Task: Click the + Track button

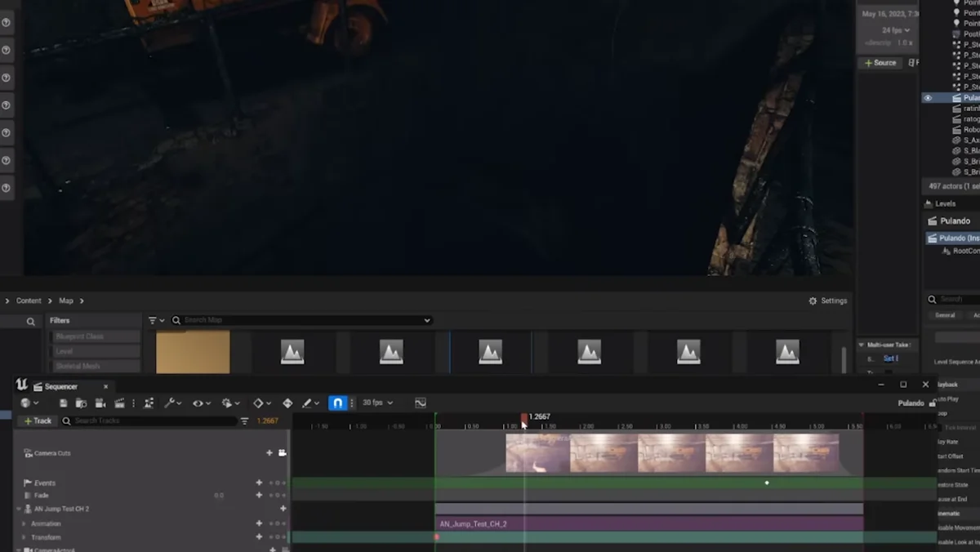Action: coord(38,421)
